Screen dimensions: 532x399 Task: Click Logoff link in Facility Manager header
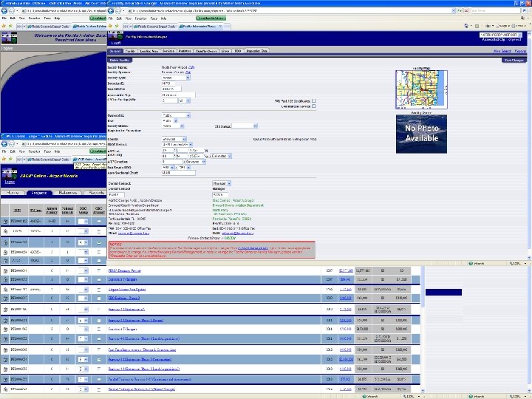coord(116,43)
